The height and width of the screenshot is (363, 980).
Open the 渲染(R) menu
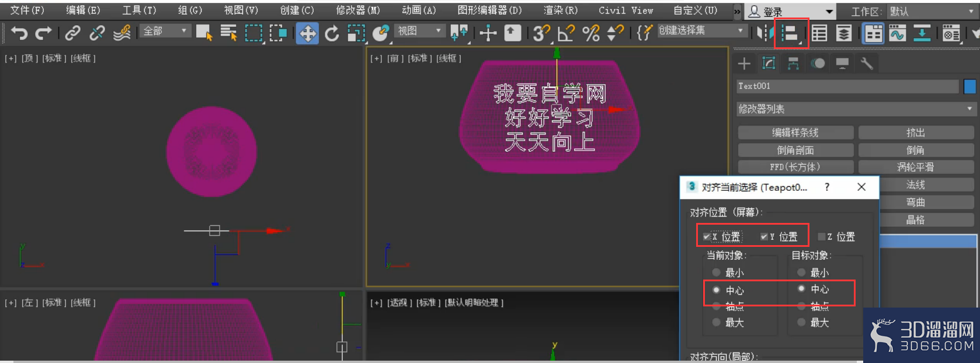[560, 11]
